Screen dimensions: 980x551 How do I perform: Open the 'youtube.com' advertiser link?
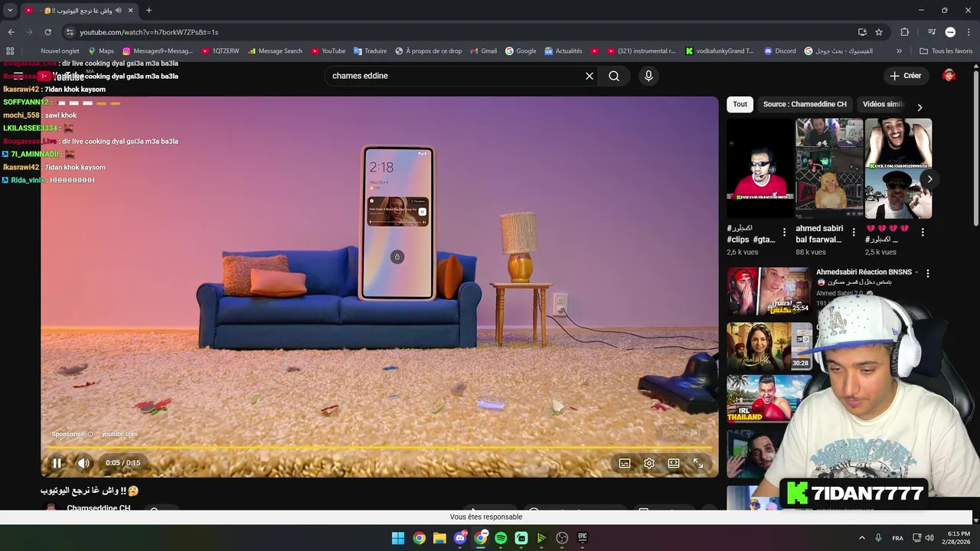119,434
